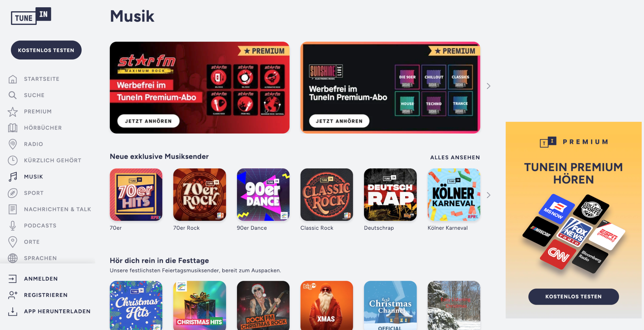Open the Registrieren user-plus icon

[x=12, y=295]
